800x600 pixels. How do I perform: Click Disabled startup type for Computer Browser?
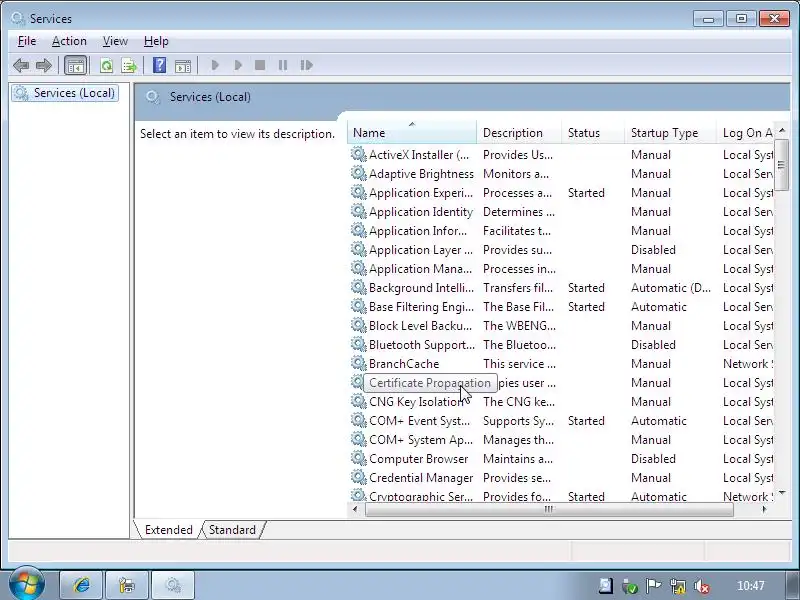coord(653,459)
